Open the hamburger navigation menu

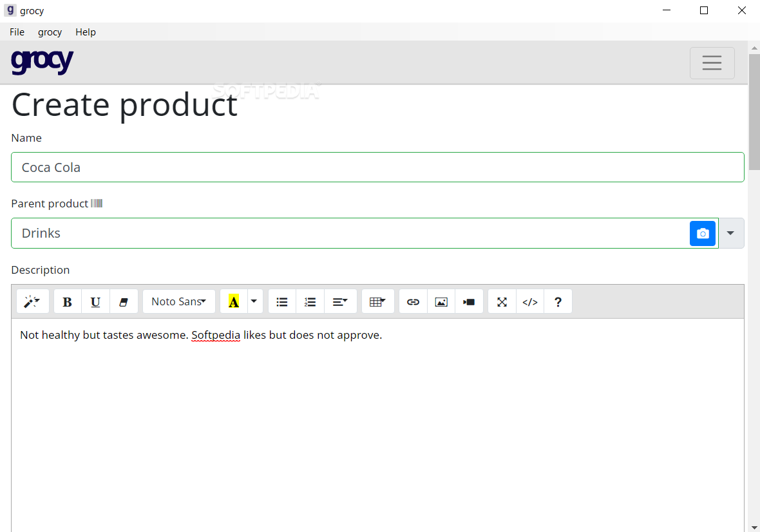pyautogui.click(x=712, y=63)
